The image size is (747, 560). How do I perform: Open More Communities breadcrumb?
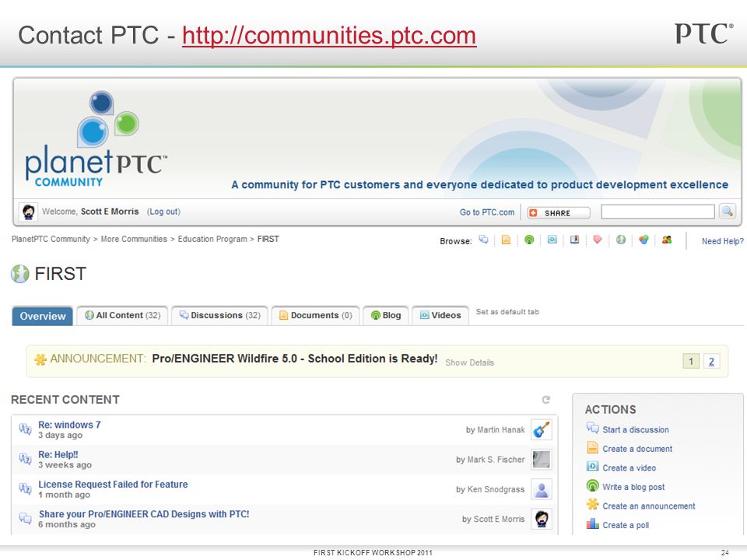(134, 239)
